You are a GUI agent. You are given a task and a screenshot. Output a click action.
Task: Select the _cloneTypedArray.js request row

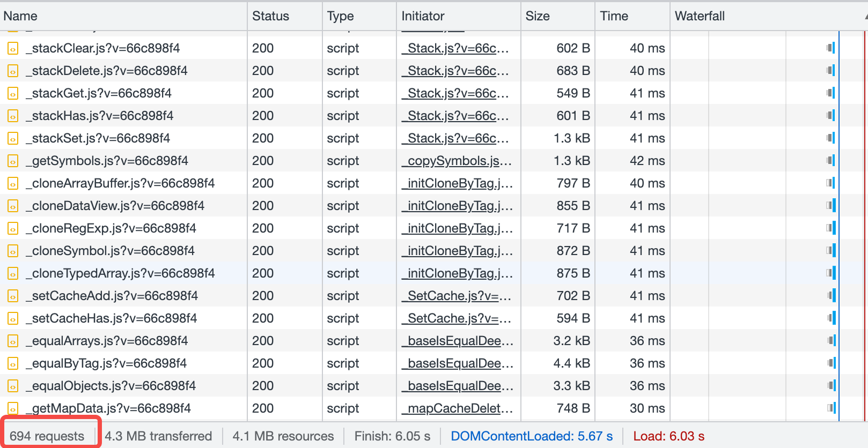123,273
